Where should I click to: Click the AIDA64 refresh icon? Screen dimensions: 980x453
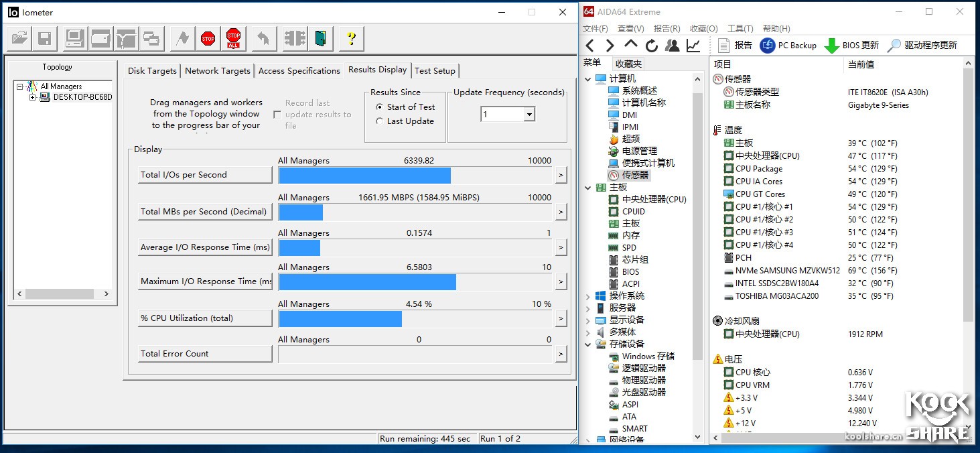(x=651, y=46)
